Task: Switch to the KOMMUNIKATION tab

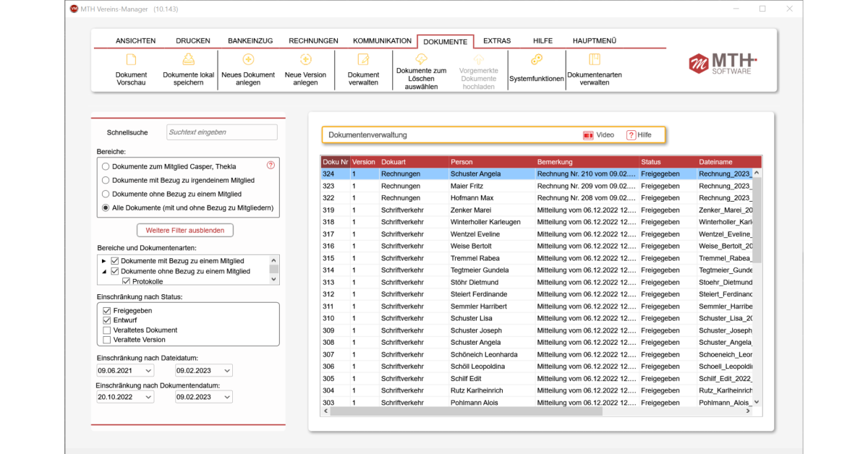Action: pyautogui.click(x=382, y=41)
